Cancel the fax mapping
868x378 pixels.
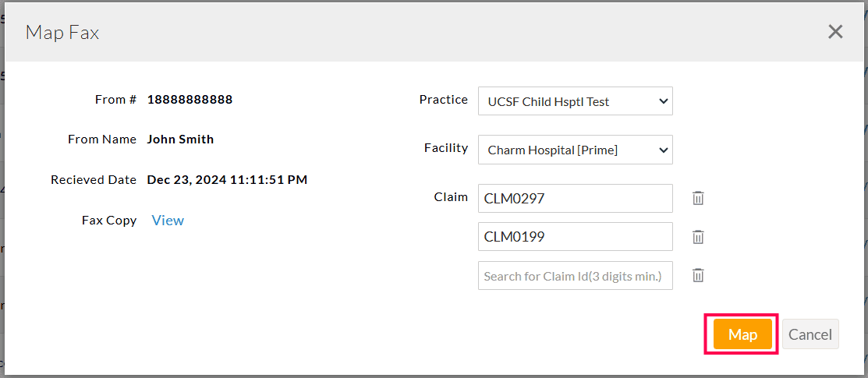click(x=810, y=334)
